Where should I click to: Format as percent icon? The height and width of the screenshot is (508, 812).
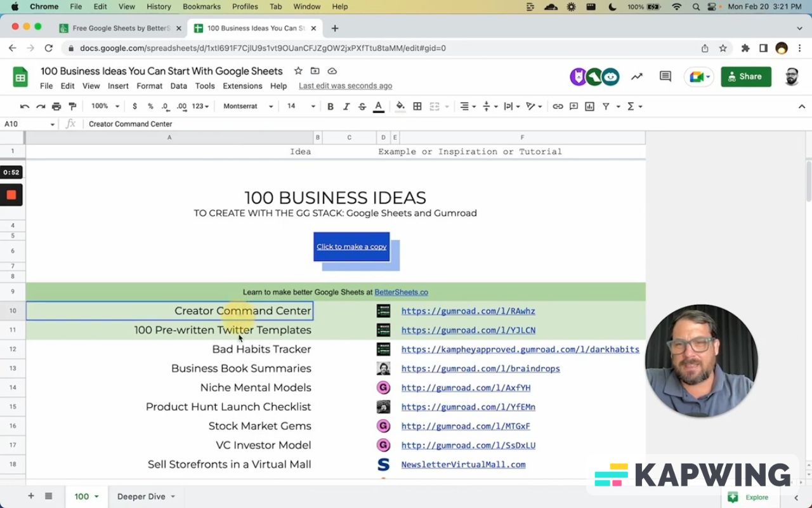tap(150, 107)
